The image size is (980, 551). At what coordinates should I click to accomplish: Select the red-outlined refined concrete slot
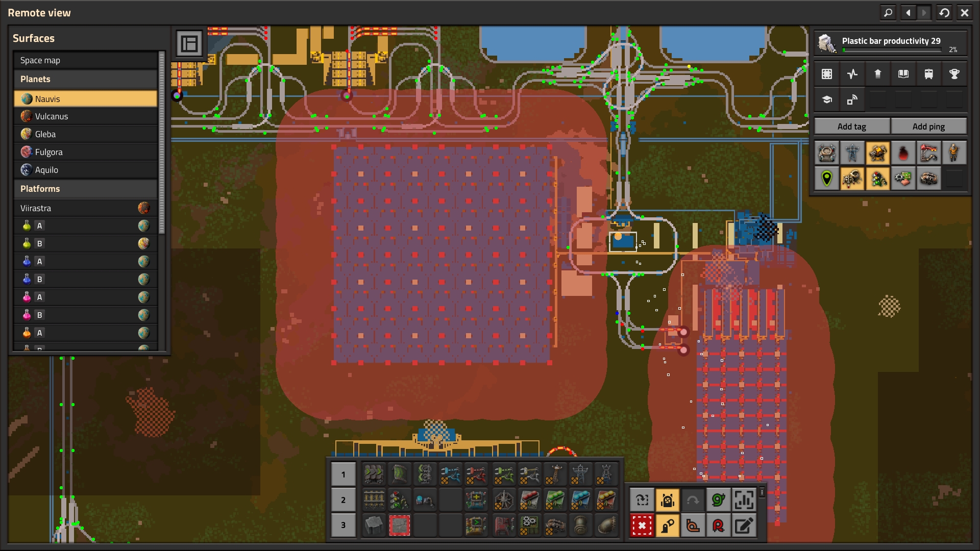pos(400,525)
